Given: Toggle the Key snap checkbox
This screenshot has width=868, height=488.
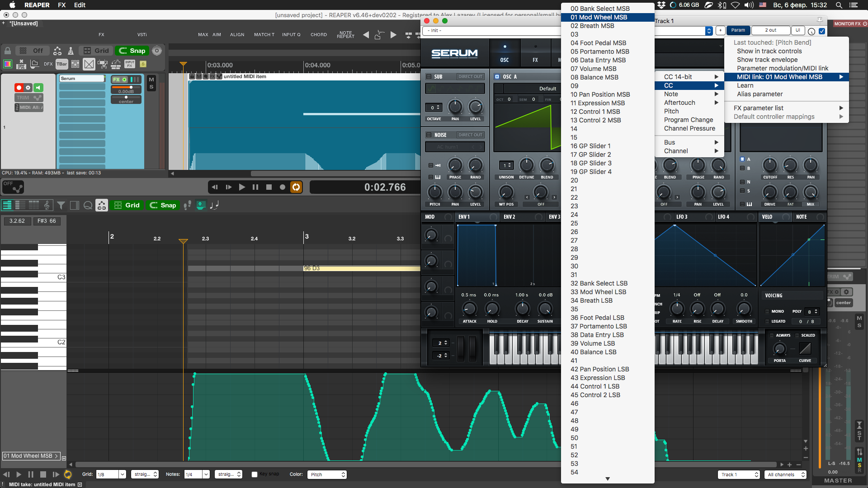Looking at the screenshot, I should 255,474.
